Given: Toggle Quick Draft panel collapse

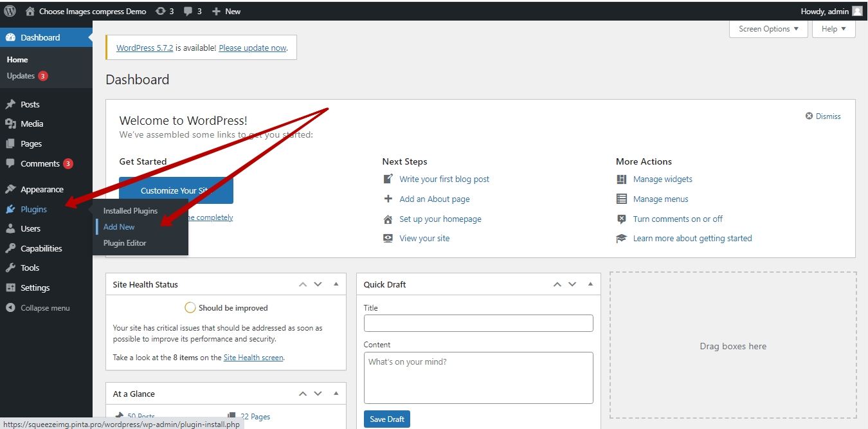Looking at the screenshot, I should coord(590,284).
